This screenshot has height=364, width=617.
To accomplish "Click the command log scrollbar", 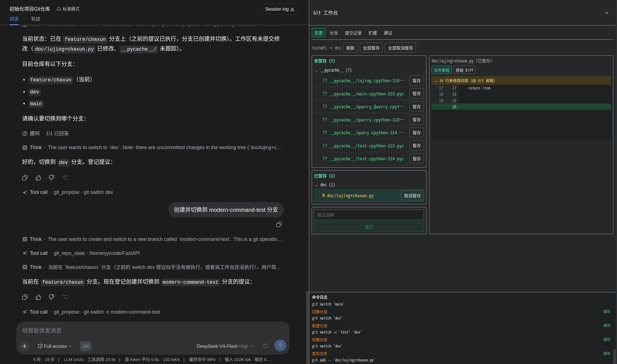I will (x=614, y=356).
